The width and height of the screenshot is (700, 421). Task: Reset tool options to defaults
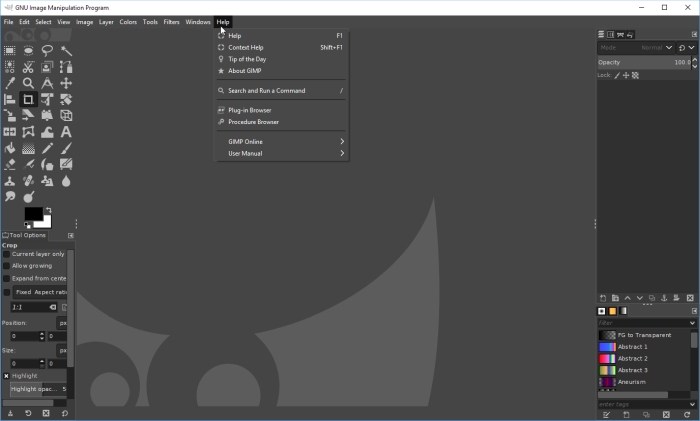tap(64, 413)
